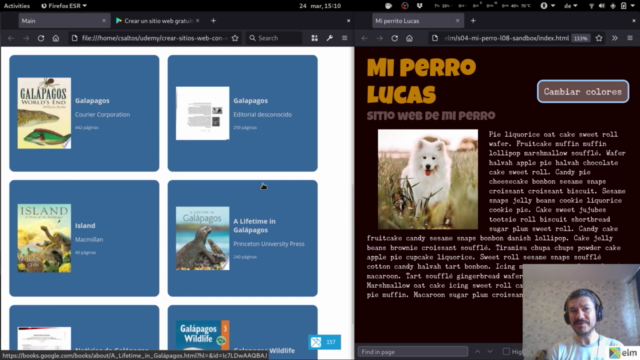
Task: Open the red circular tray icon in top bar
Action: pyautogui.click(x=404, y=6)
